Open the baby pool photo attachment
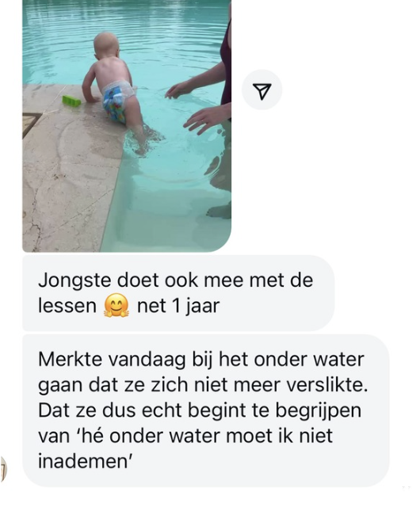This screenshot has height=518, width=420. click(127, 126)
